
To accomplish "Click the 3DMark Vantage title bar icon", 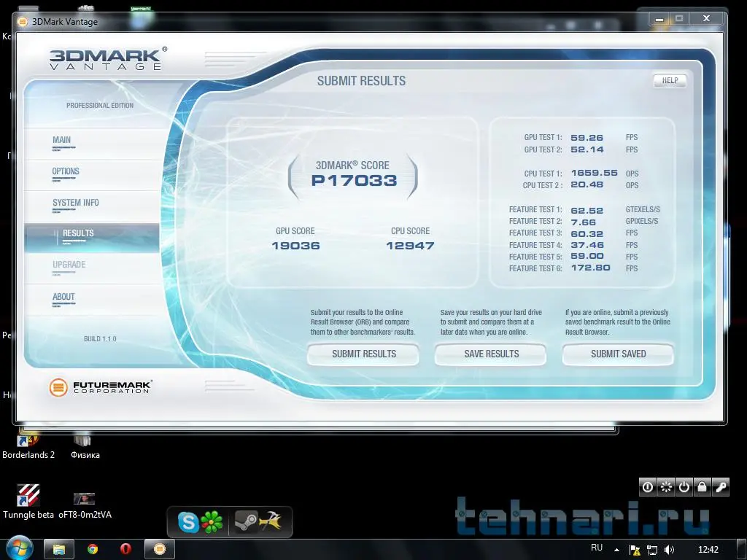I will pos(23,22).
